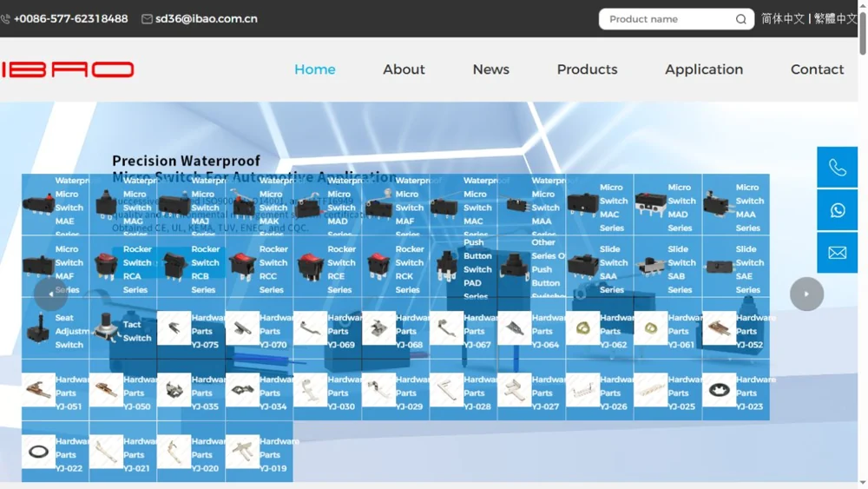Open the WhatsApp chat side button
This screenshot has height=489, width=868.
coord(837,210)
